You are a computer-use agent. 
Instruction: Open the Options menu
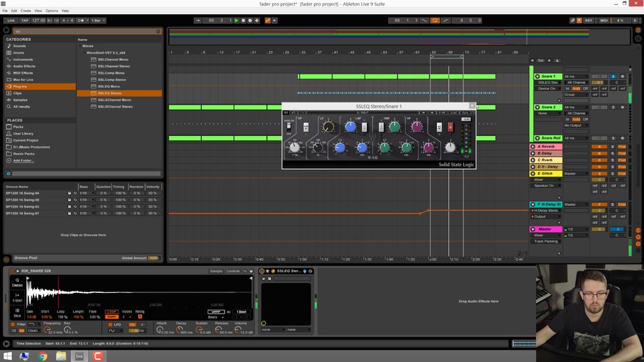[x=52, y=11]
